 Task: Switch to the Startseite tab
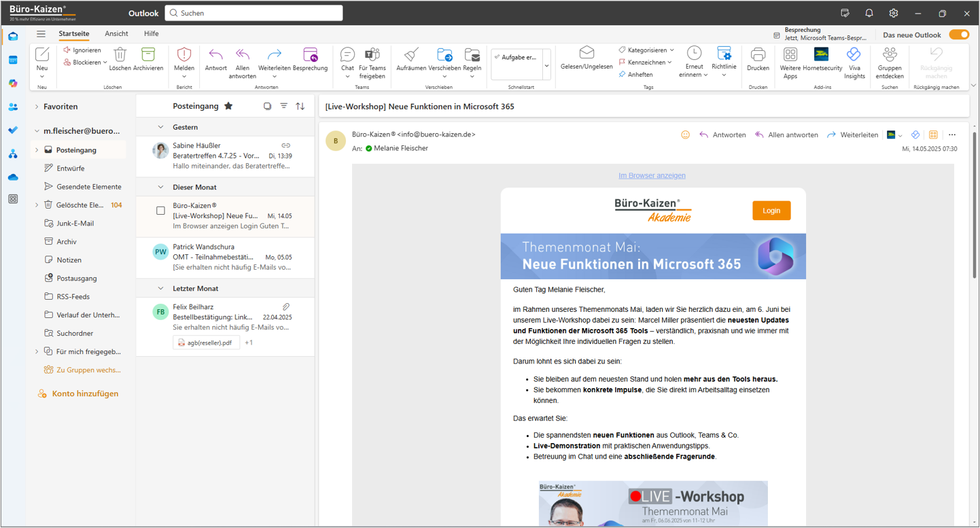(x=73, y=33)
